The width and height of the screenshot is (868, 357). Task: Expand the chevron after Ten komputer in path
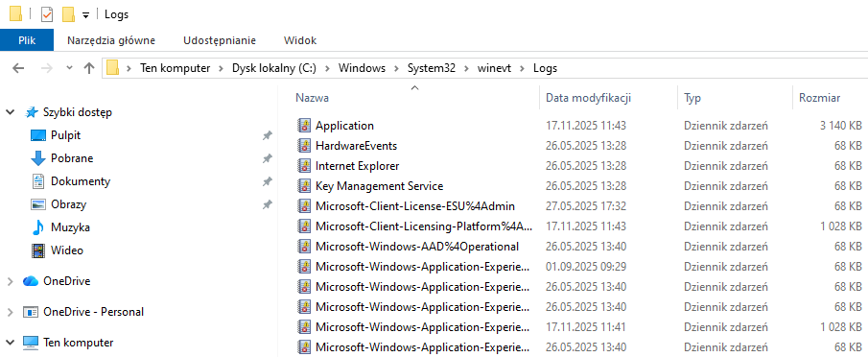(x=221, y=69)
